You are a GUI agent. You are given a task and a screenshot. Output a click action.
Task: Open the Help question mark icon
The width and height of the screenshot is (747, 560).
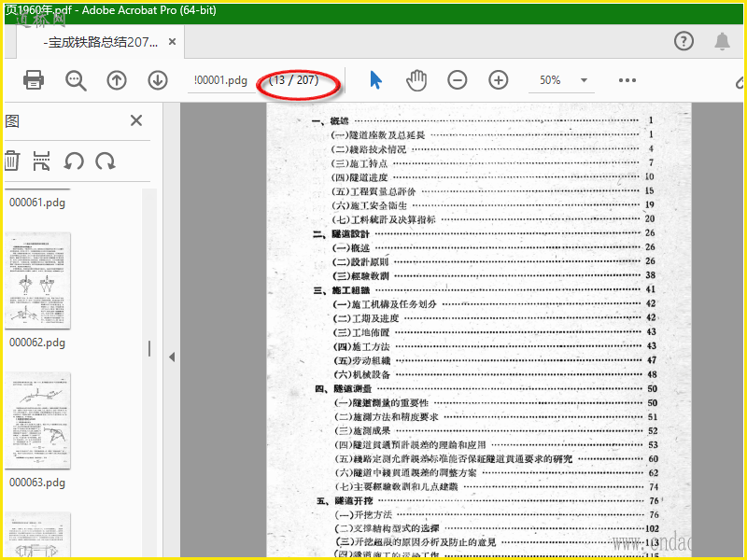684,41
